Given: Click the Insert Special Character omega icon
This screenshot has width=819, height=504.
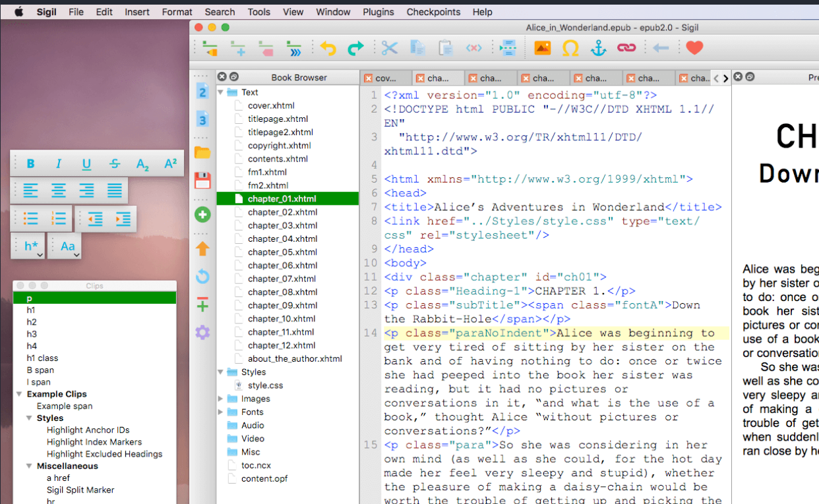Looking at the screenshot, I should coord(570,48).
